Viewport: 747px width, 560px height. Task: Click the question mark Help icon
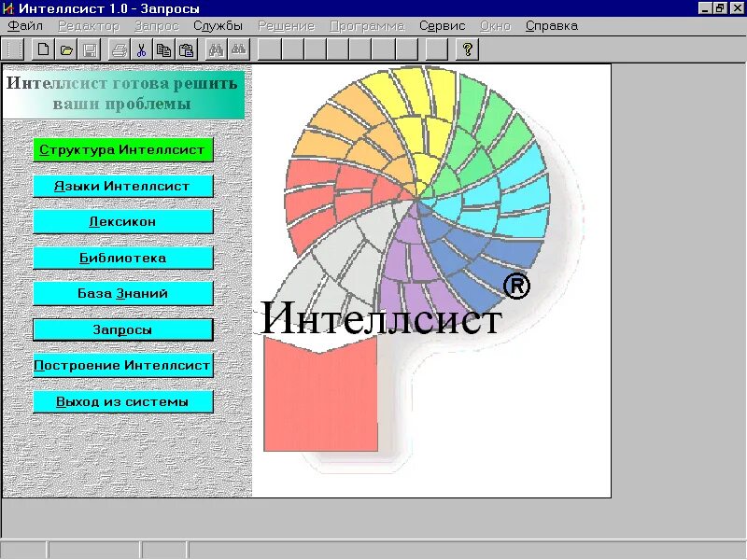coord(468,49)
